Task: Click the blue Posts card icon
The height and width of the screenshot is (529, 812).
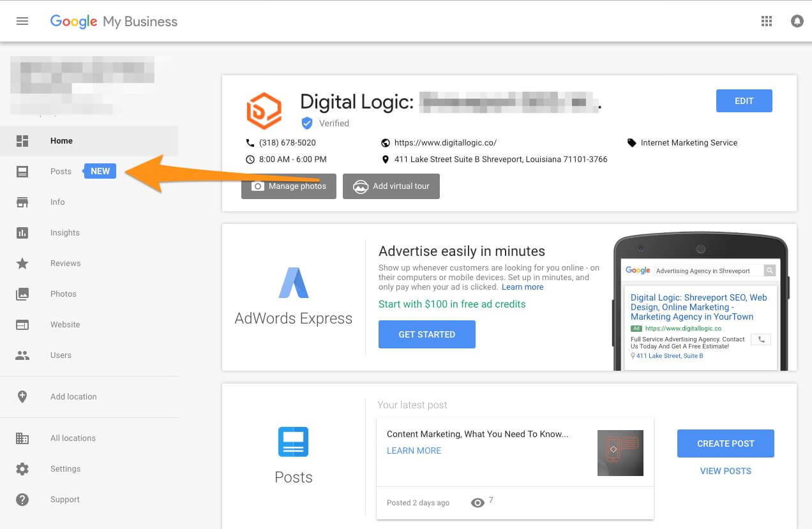Action: click(x=293, y=442)
